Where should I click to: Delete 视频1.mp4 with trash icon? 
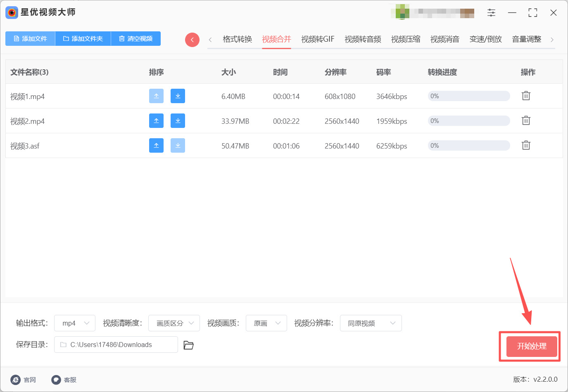[x=526, y=96]
